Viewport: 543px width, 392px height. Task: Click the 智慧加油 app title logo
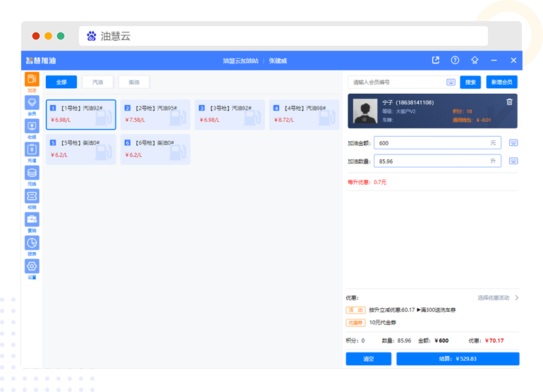coord(41,61)
